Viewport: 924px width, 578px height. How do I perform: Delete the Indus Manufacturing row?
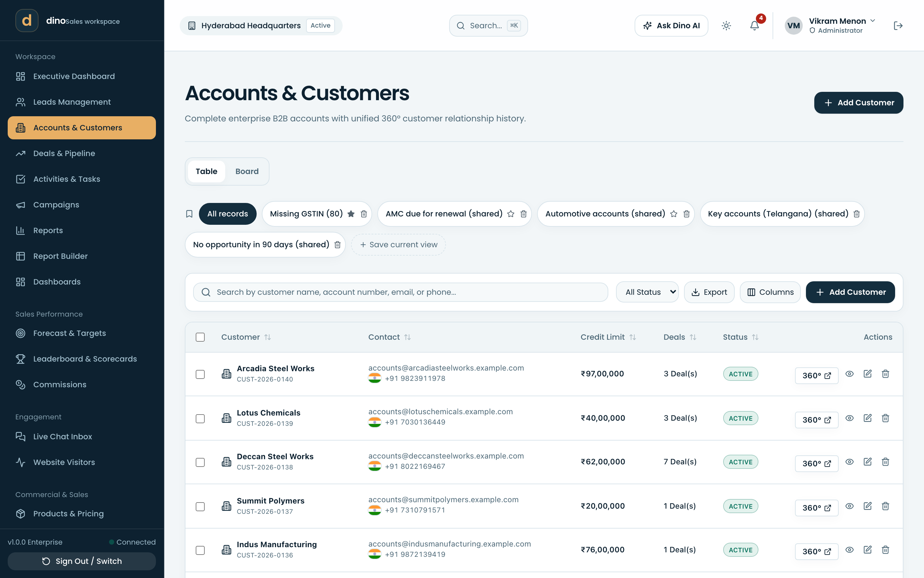(x=886, y=550)
